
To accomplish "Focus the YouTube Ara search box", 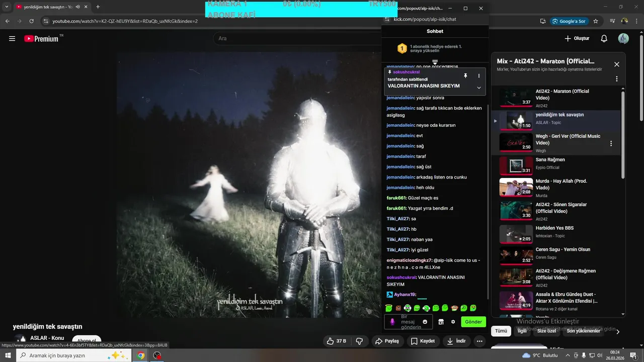I will point(297,38).
